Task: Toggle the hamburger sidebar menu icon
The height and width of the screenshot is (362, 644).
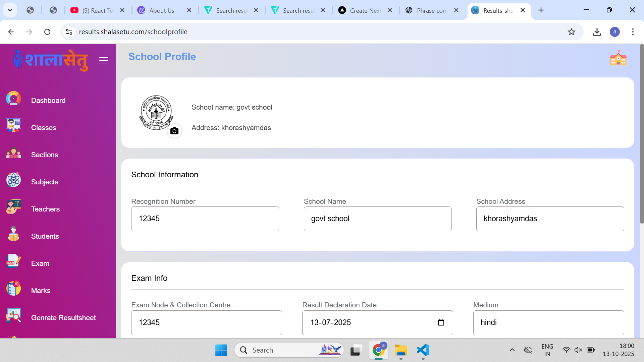Action: (x=104, y=60)
